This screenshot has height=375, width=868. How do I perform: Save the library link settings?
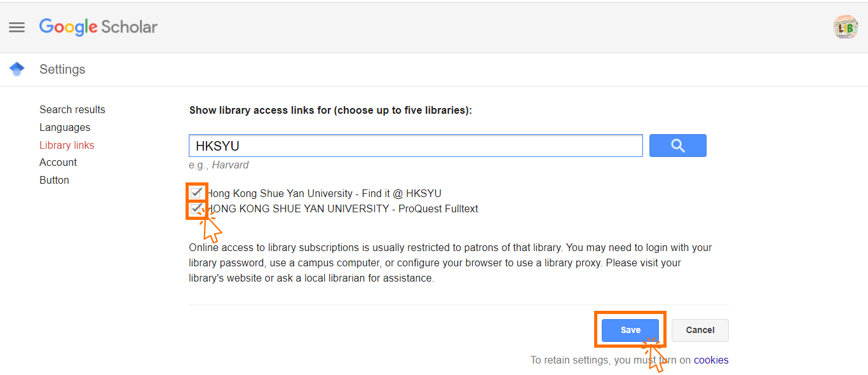(x=630, y=330)
